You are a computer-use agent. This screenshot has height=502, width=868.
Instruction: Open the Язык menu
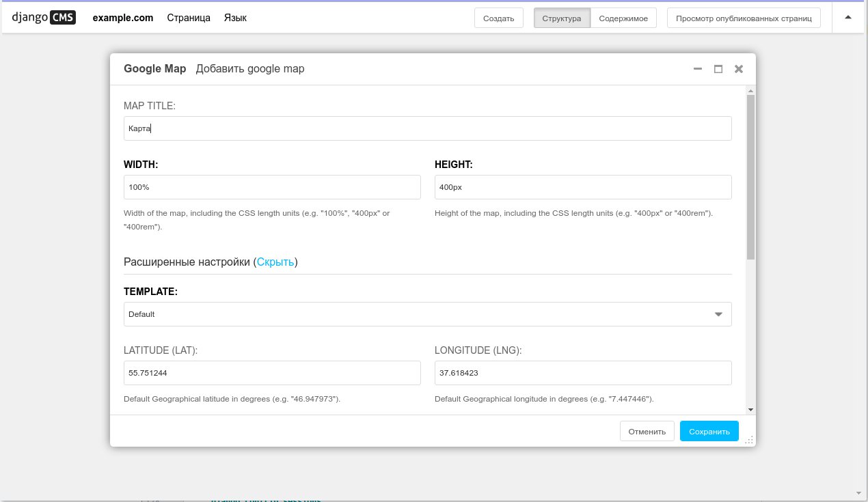(x=235, y=18)
